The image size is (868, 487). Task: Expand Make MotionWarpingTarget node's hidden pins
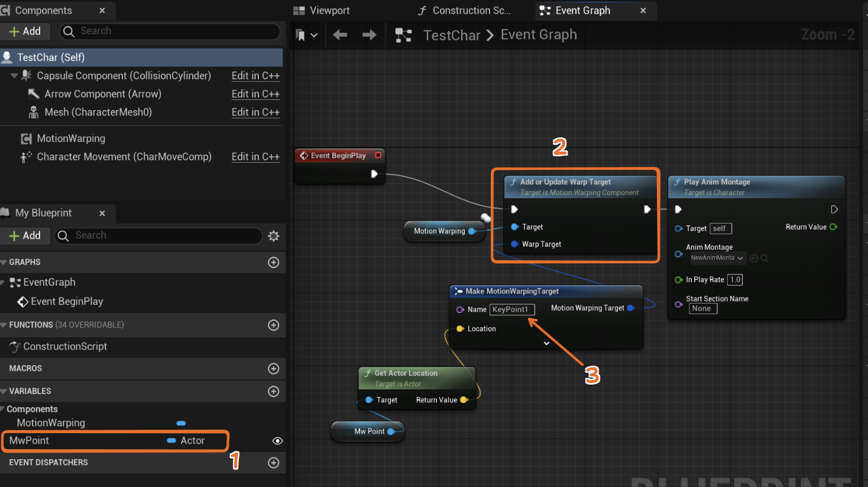tap(546, 343)
